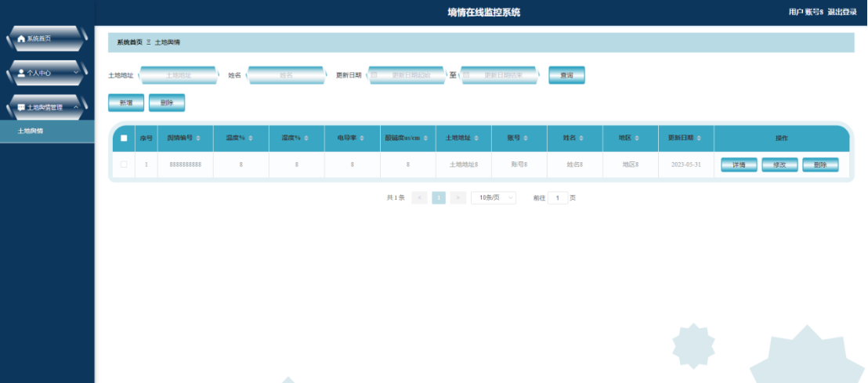Toggle the select-all checkbox in table header

point(124,139)
